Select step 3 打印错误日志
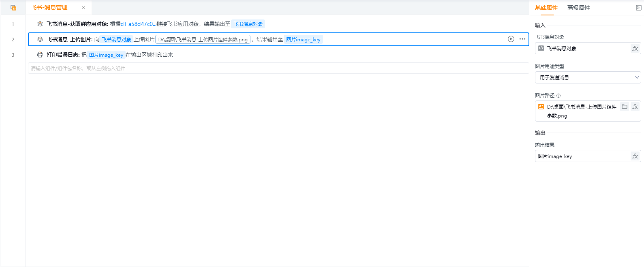 (278, 55)
